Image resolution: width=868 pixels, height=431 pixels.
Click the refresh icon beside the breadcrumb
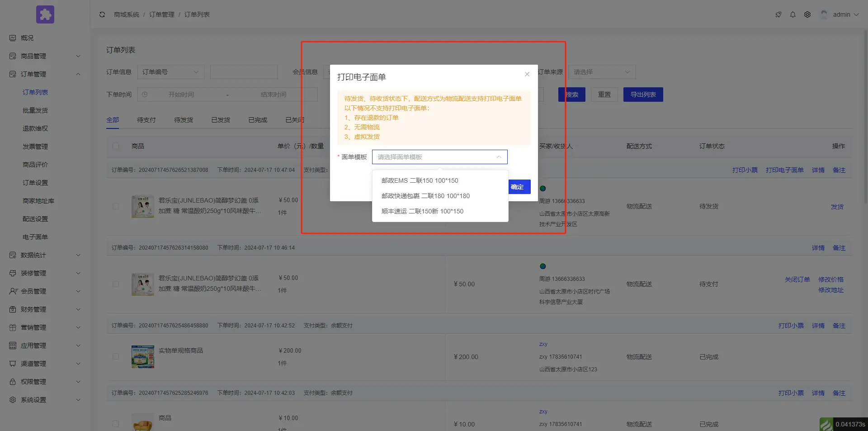(x=102, y=14)
